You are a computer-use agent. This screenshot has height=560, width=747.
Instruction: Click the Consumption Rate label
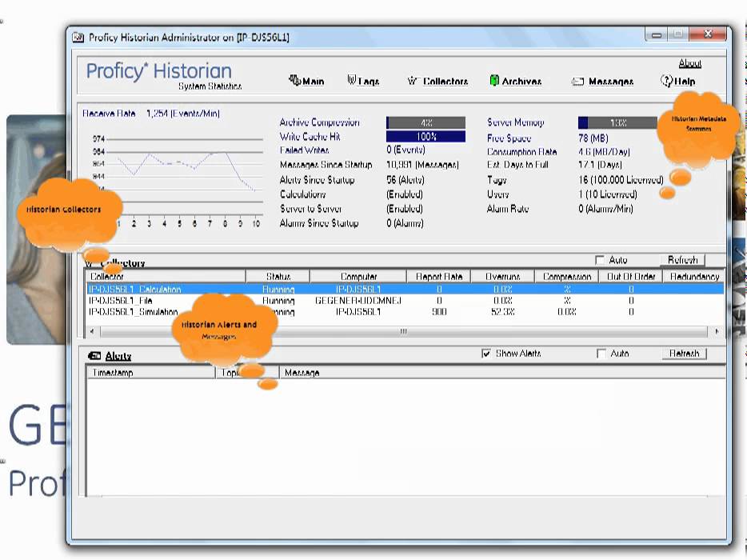pos(521,151)
